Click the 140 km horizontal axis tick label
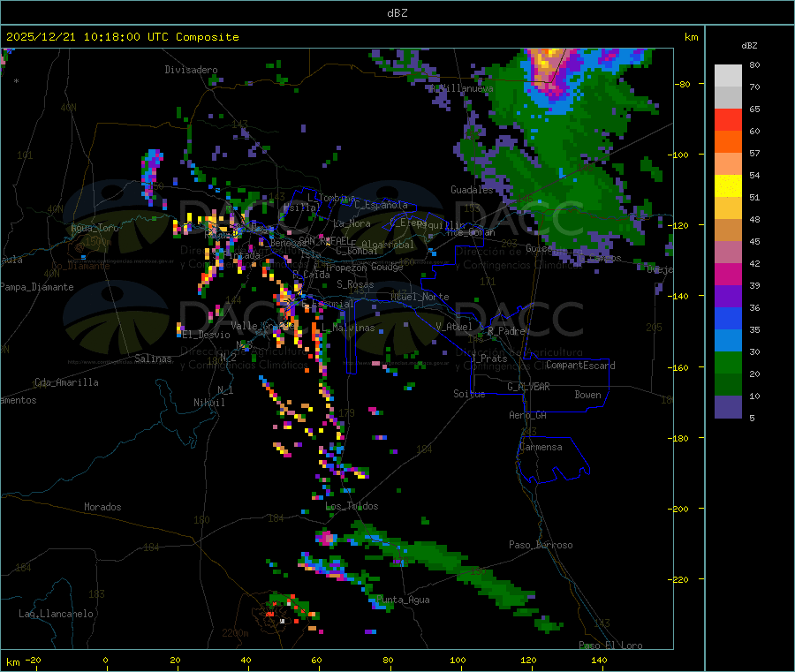The height and width of the screenshot is (672, 795). pyautogui.click(x=599, y=661)
